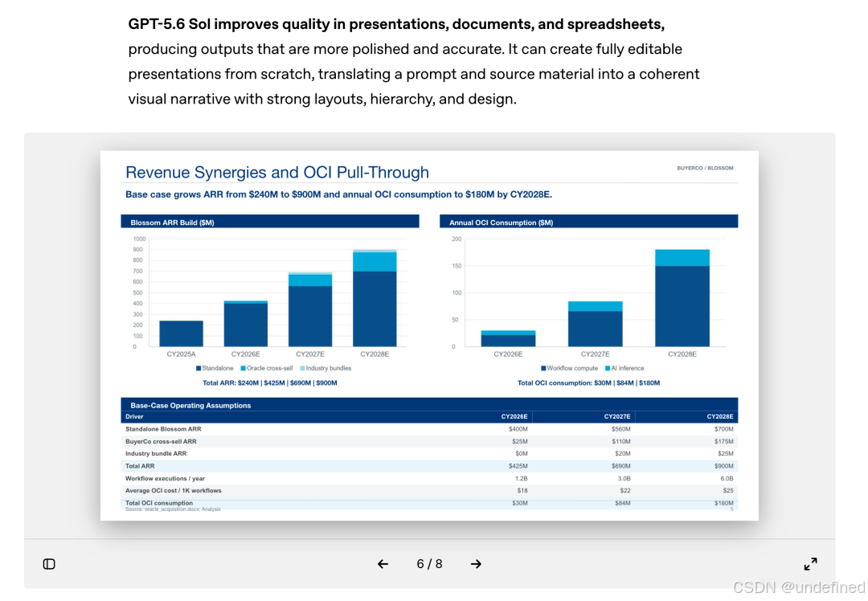Click the Industry bundle ARR row label

click(x=156, y=454)
